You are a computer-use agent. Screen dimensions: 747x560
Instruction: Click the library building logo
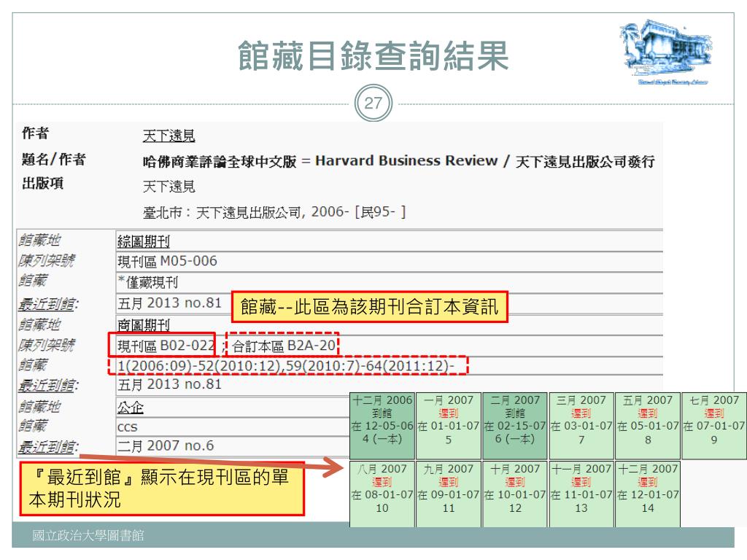click(667, 52)
